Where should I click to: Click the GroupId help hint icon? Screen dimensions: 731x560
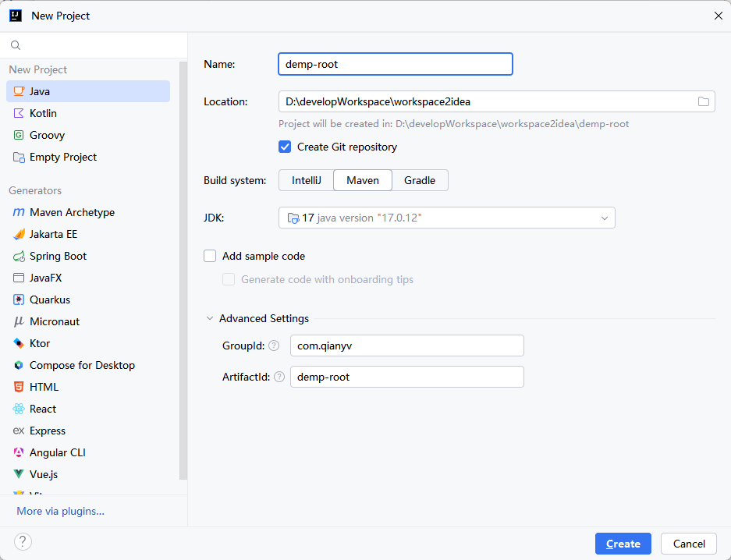click(274, 346)
